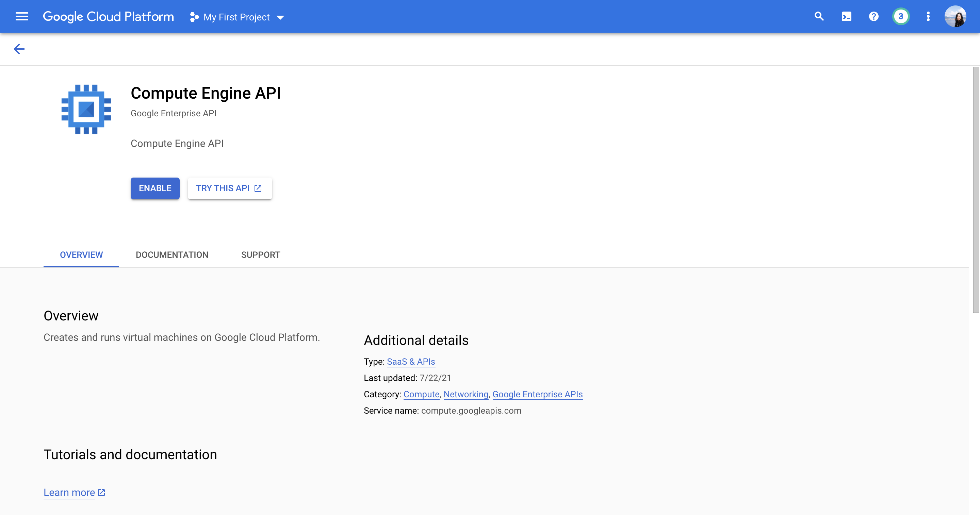Expand the My First Project dropdown
The image size is (980, 515).
click(238, 17)
